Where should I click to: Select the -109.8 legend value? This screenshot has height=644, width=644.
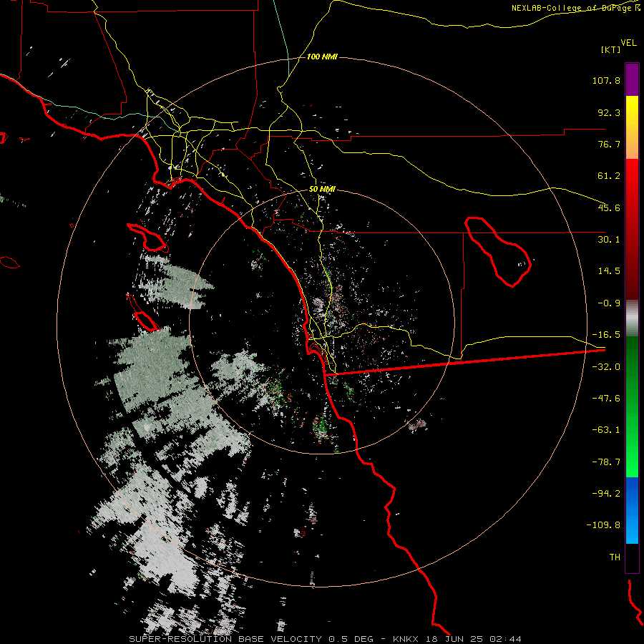click(x=603, y=525)
